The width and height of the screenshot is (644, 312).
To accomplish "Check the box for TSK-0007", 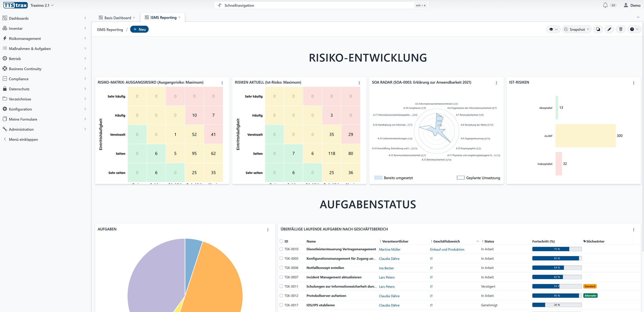I will pos(281,277).
